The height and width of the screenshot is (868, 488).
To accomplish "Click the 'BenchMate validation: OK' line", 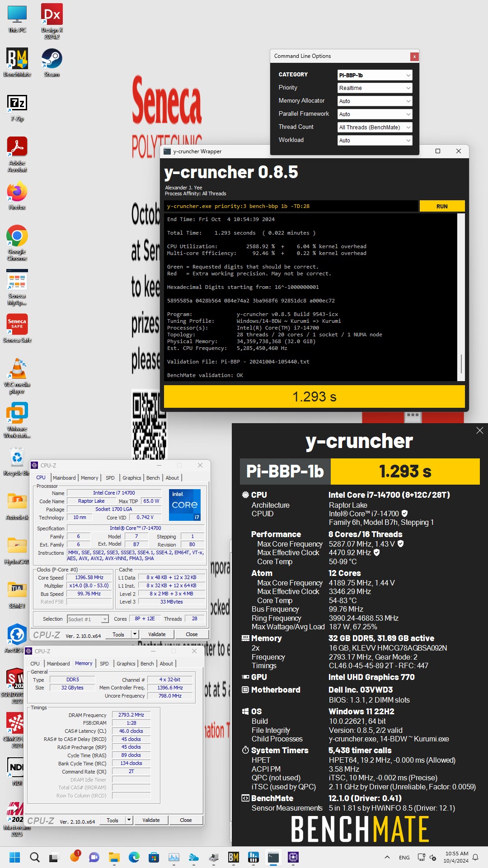I will [205, 375].
